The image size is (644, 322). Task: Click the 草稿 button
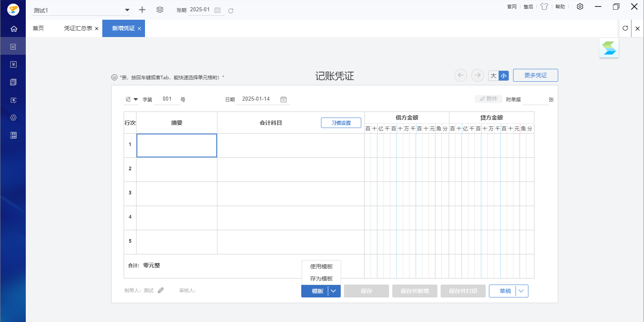(x=505, y=291)
